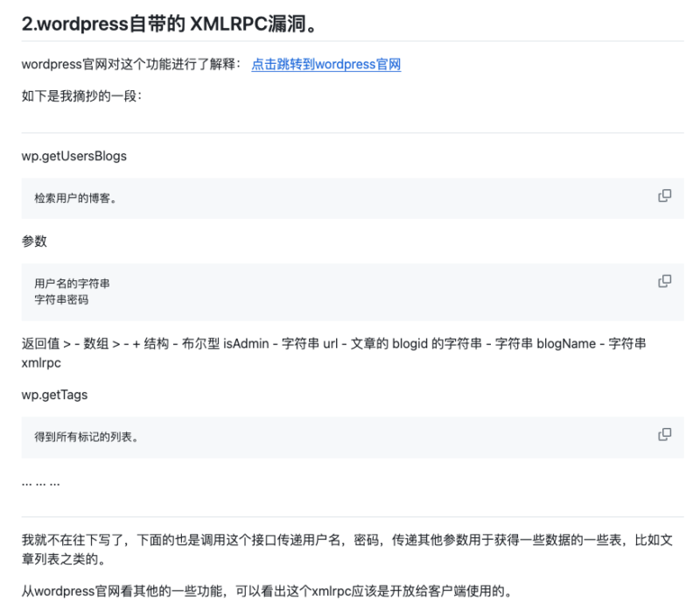The width and height of the screenshot is (700, 610).
Task: Click the copy icon next to wp.getTags output
Action: point(665,435)
